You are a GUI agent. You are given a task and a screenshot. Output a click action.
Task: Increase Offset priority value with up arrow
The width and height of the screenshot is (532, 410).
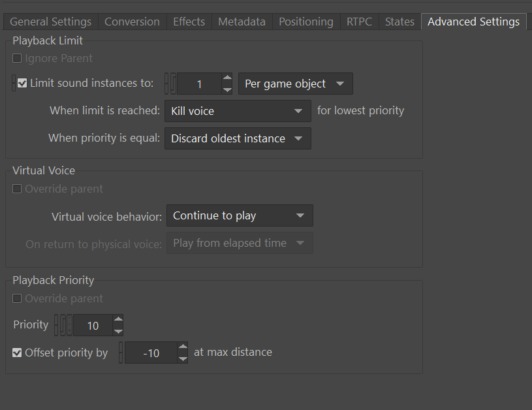(x=183, y=347)
